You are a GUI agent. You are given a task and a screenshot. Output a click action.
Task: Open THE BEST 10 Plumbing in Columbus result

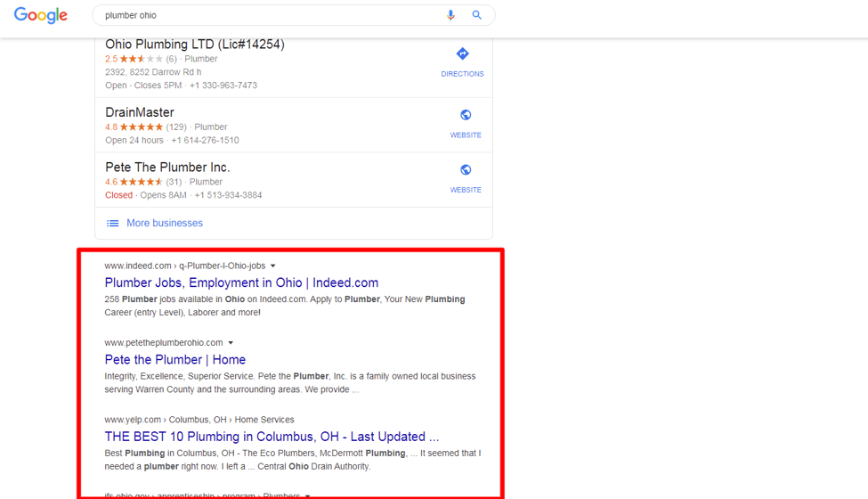[x=272, y=437]
